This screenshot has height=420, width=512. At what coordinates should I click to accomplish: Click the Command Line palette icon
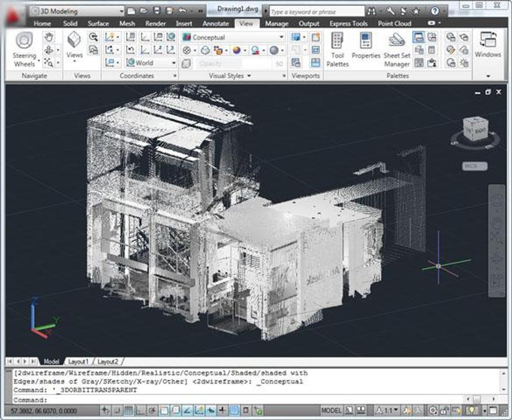419,37
